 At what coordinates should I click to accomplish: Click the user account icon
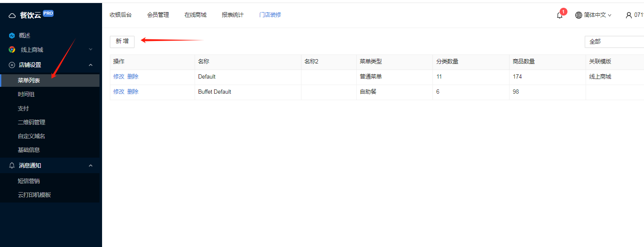pos(629,15)
